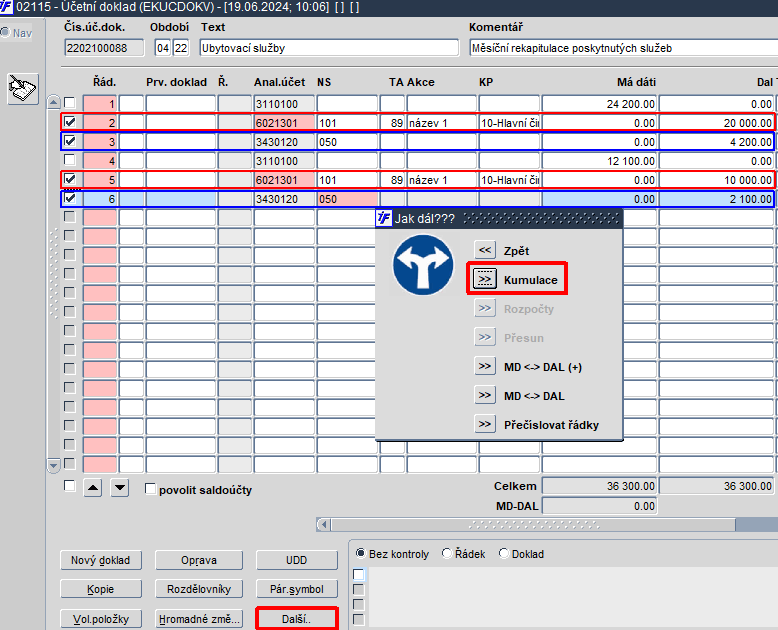
Task: Click NS cell 050 in row 6
Action: (347, 199)
